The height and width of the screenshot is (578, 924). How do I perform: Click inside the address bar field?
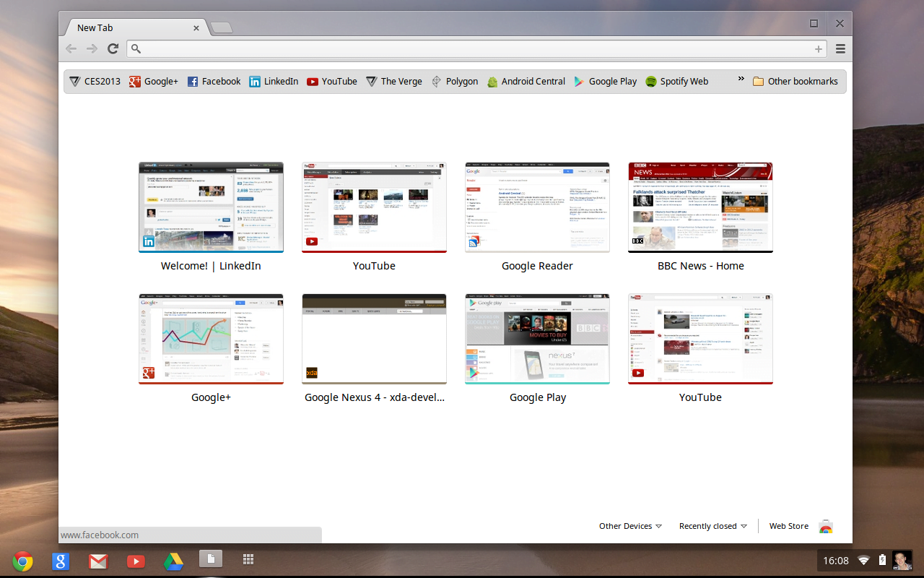476,49
